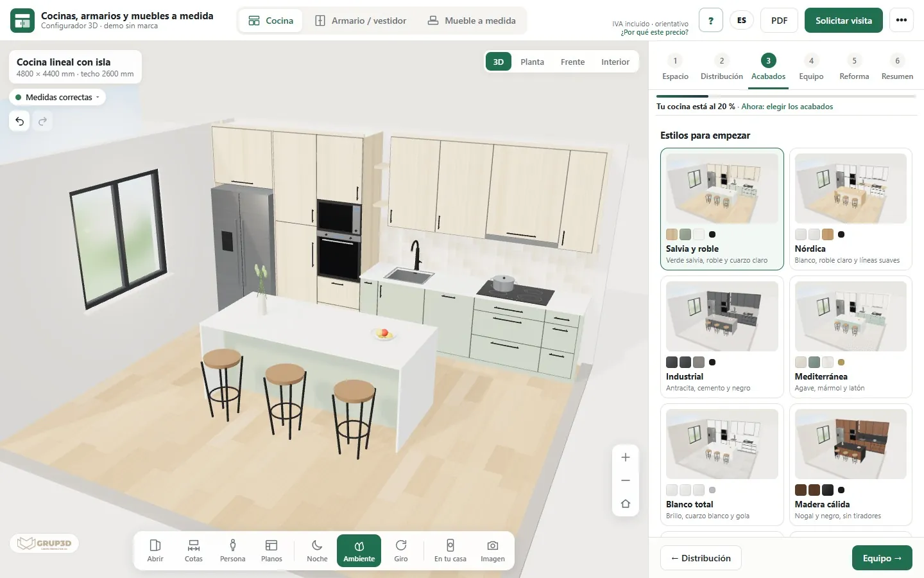924x578 pixels.
Task: Click the progress bar under the steps
Action: click(786, 96)
